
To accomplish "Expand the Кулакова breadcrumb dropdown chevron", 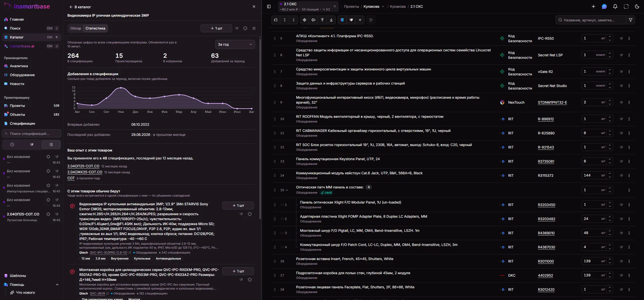I will 383,6.
